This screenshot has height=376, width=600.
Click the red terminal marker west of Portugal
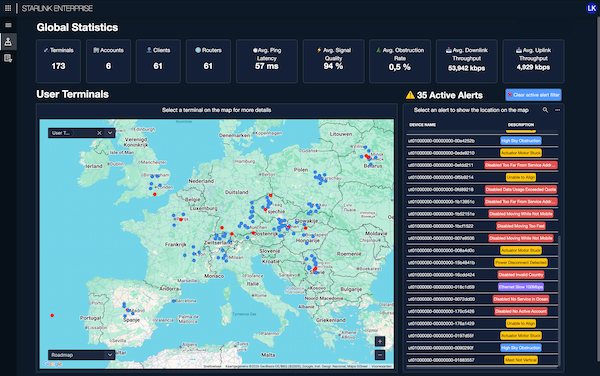click(52, 316)
